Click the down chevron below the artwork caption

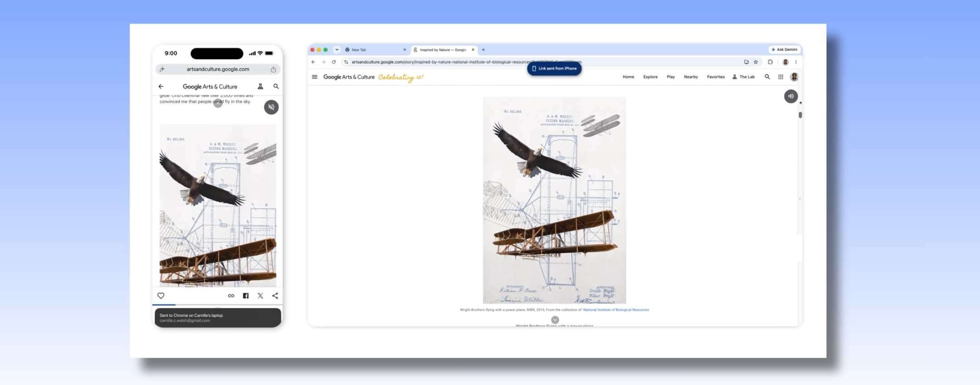[x=555, y=320]
